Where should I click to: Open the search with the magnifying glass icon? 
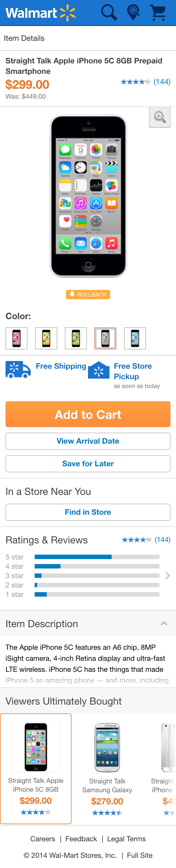108,13
